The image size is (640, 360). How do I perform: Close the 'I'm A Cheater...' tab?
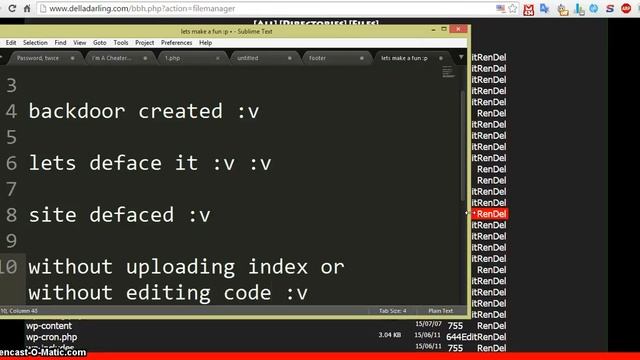tap(145, 58)
